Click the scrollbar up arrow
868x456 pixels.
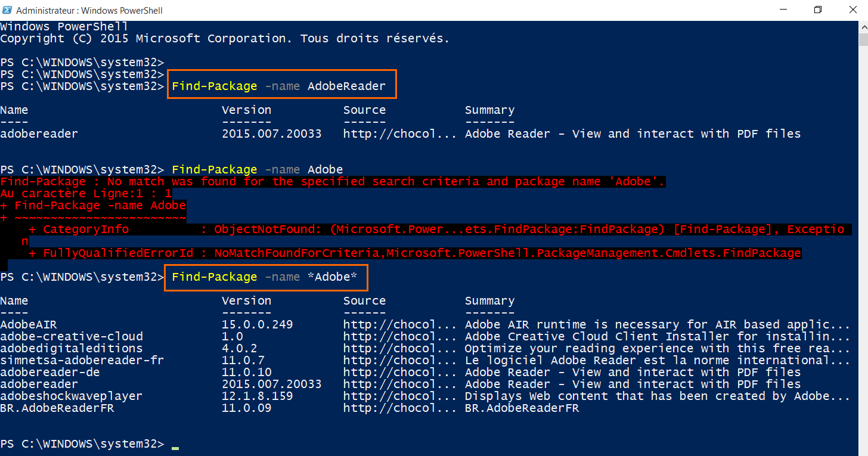pyautogui.click(x=863, y=26)
